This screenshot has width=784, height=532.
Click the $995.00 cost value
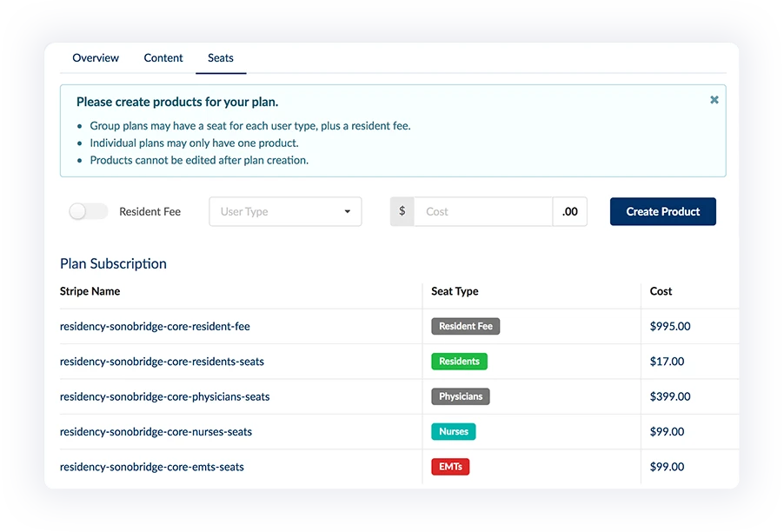click(x=670, y=327)
